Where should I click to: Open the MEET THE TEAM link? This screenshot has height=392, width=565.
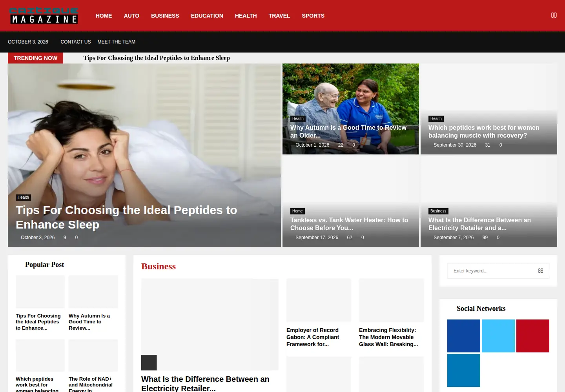tap(117, 42)
